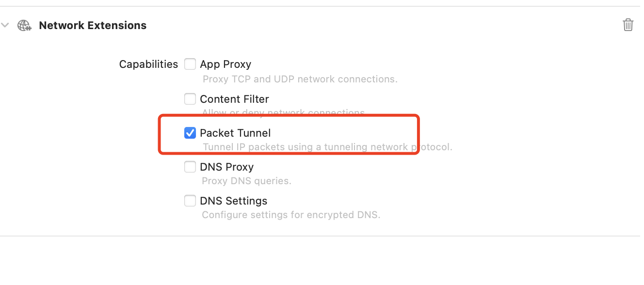Enable the Content Filter checkbox
Image resolution: width=644 pixels, height=285 pixels.
point(190,99)
